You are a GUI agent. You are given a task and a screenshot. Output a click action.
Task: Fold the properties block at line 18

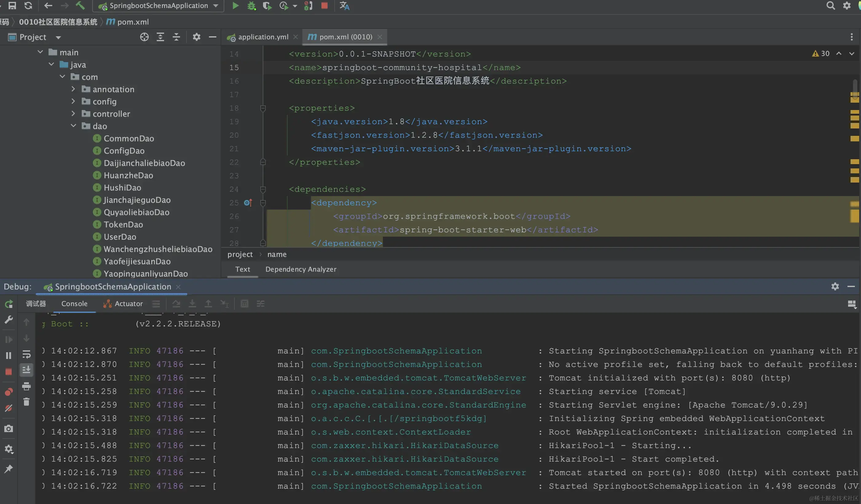tap(263, 108)
